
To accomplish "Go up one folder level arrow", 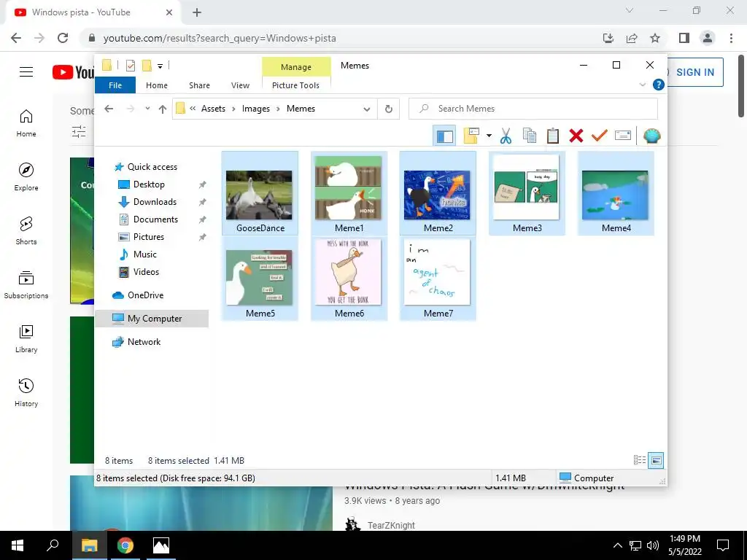I will 163,109.
